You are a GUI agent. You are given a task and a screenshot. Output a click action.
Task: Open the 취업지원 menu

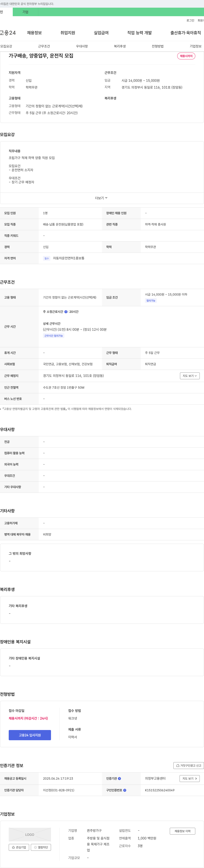point(68,33)
